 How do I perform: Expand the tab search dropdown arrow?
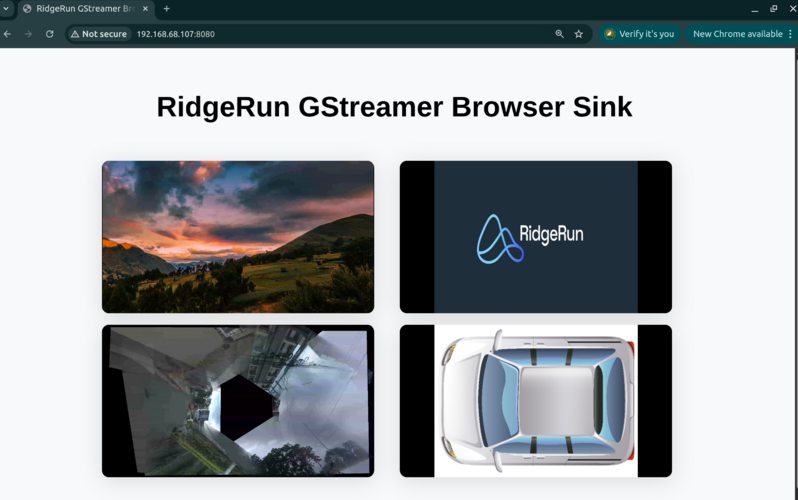click(6, 9)
